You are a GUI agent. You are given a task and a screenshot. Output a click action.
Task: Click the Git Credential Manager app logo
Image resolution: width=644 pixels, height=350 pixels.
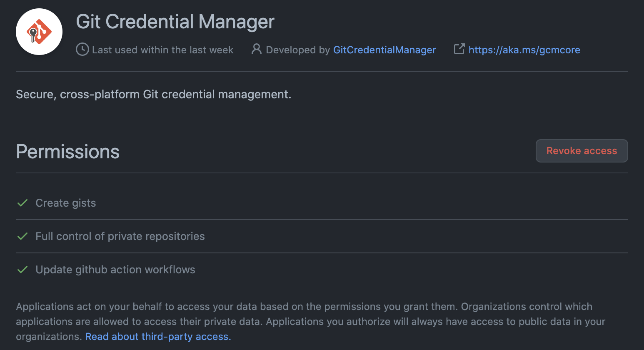(39, 32)
